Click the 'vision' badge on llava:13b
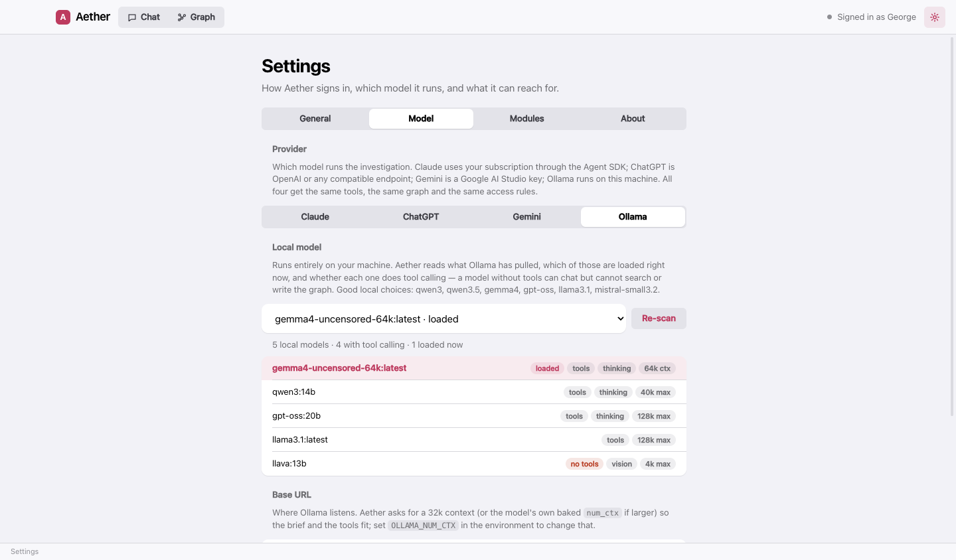 tap(621, 464)
